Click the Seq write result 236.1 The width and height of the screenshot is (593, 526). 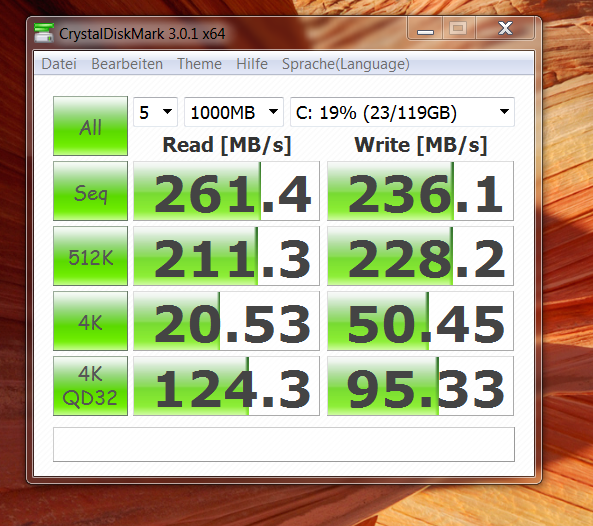[421, 191]
